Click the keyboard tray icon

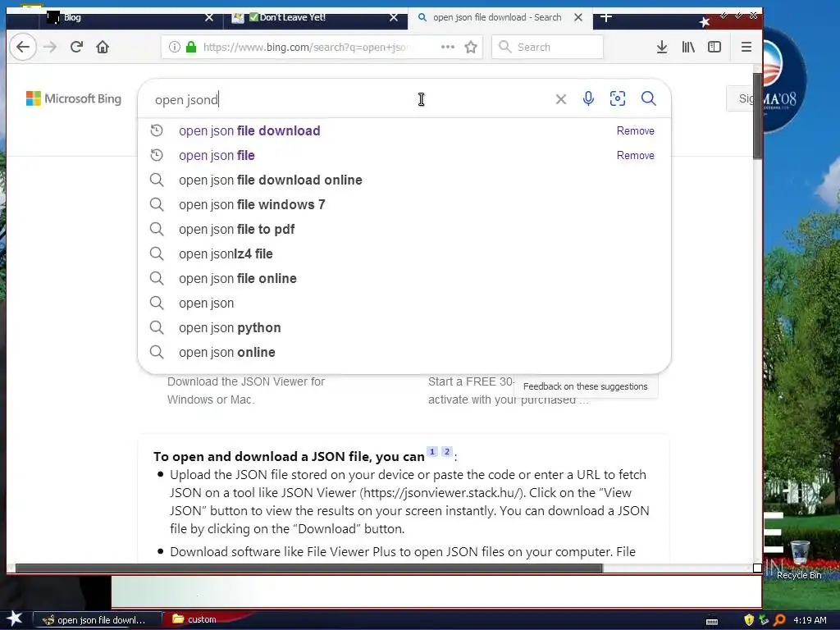click(712, 621)
